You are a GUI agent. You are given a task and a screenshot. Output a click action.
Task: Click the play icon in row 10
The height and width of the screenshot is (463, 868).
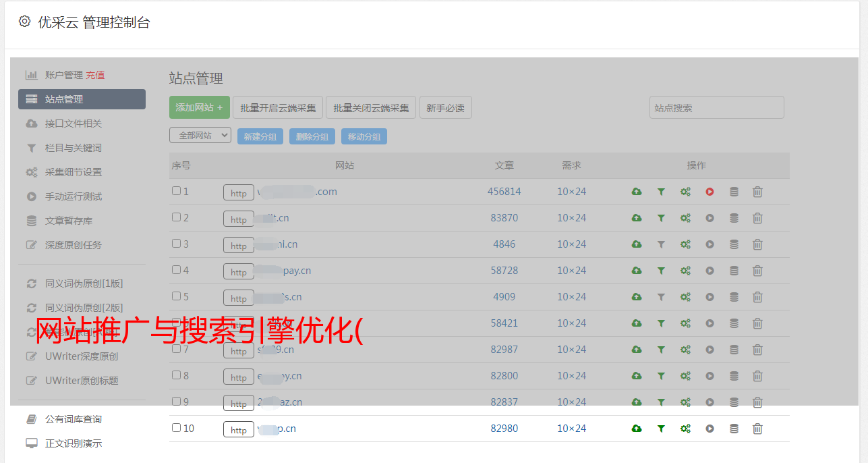[710, 429]
